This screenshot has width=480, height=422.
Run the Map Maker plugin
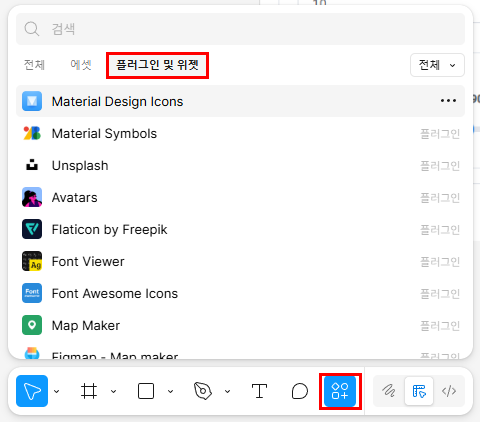click(x=240, y=325)
